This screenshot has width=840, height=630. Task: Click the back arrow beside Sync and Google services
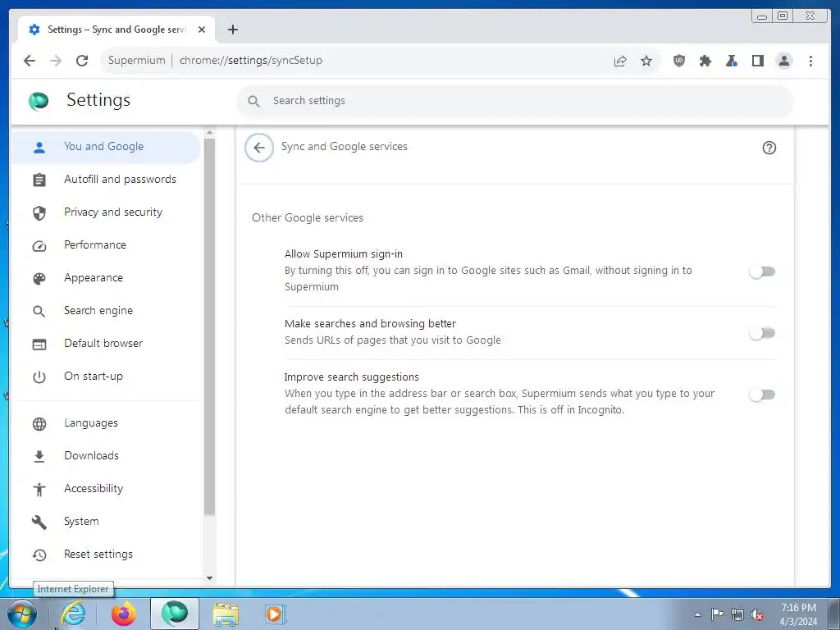click(259, 148)
